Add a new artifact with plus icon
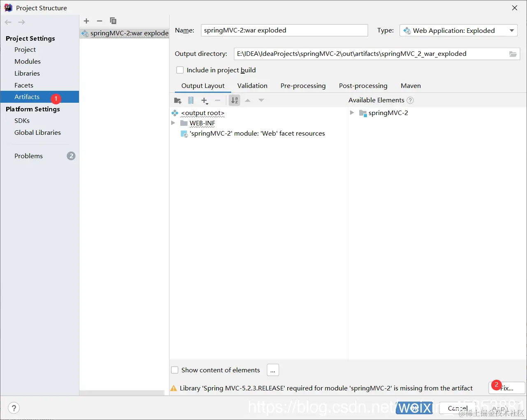The height and width of the screenshot is (420, 527). coord(86,21)
